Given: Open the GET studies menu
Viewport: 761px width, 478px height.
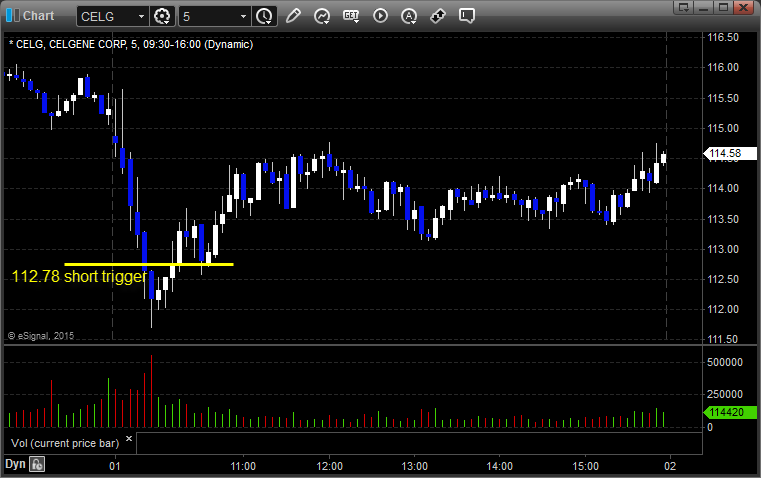Looking at the screenshot, I should click(351, 16).
